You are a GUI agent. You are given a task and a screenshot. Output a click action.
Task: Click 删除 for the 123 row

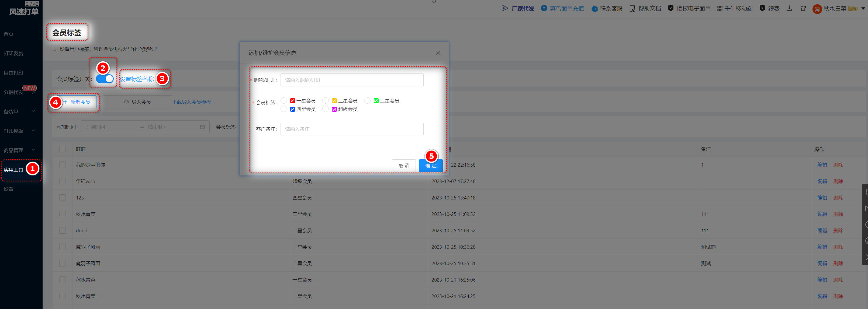coord(838,198)
